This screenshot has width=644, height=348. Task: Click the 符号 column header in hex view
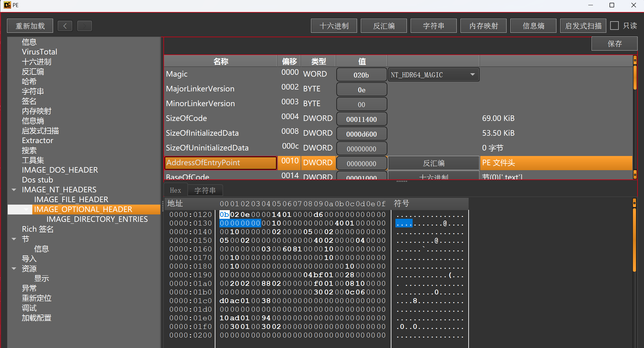tap(401, 203)
